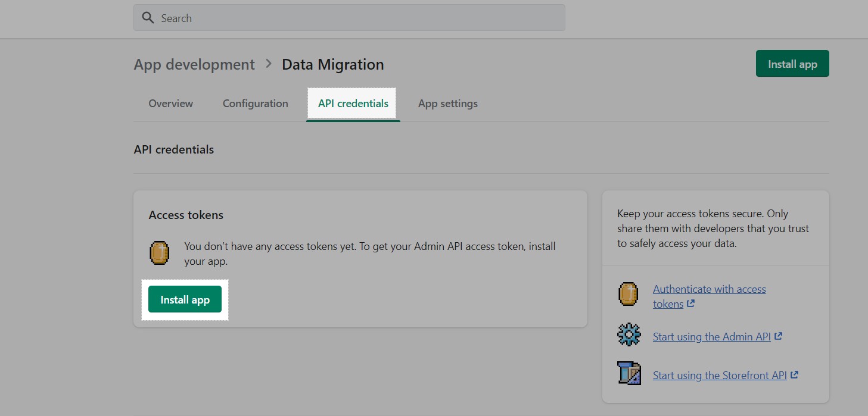
Task: Click the storefront icon next to Start using the Storefront API
Action: pos(629,374)
